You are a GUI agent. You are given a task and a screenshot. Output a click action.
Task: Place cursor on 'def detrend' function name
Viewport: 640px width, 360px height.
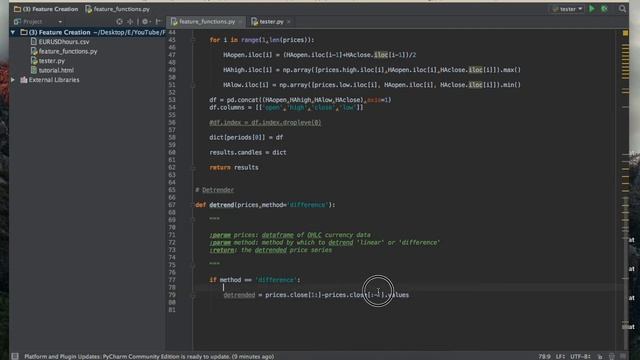[222, 205]
